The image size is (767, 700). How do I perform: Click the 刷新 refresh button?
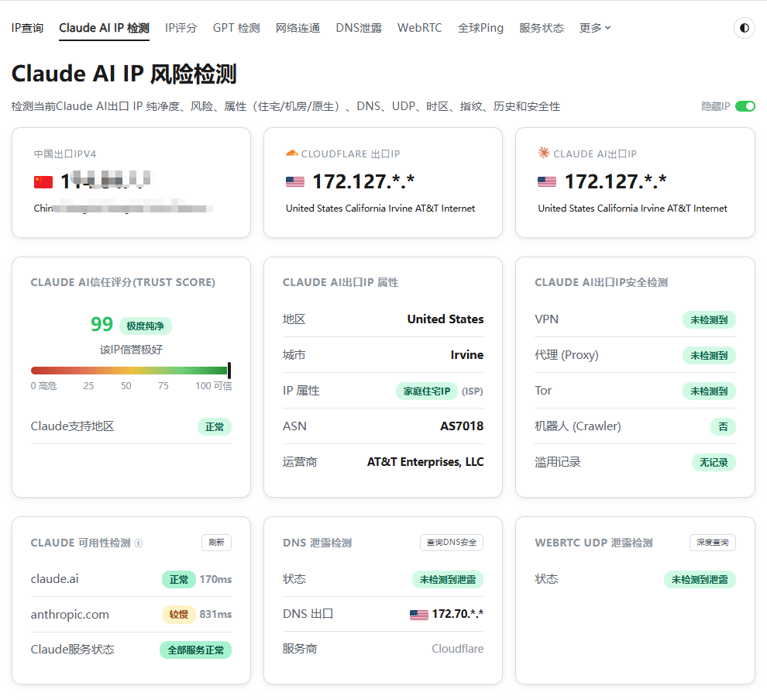[x=216, y=543]
